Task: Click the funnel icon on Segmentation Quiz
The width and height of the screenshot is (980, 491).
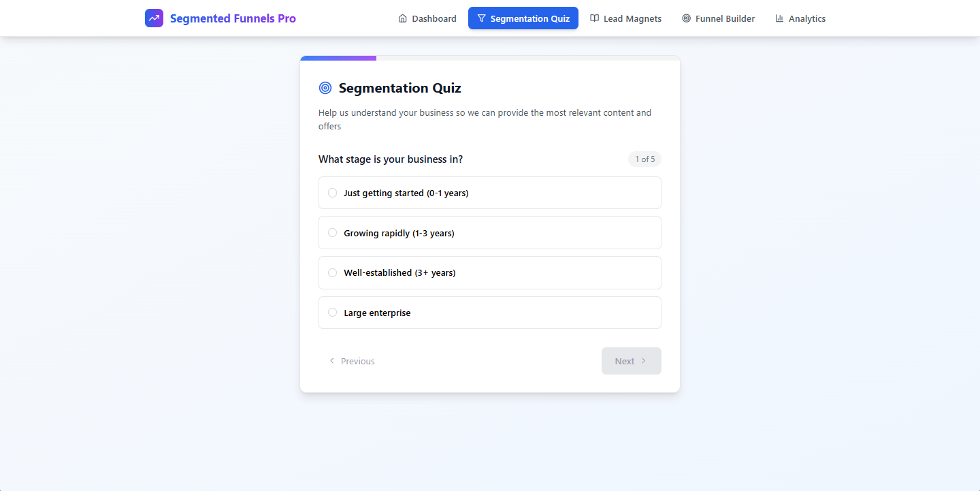Action: [481, 18]
